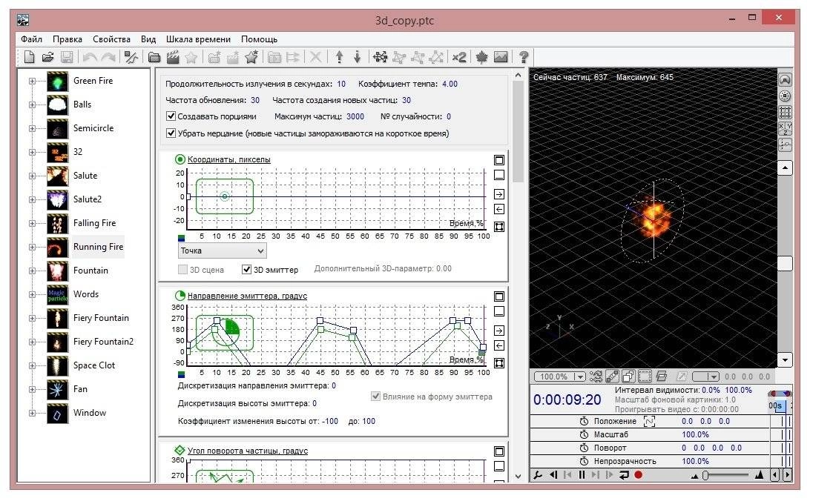Click Направление эмиттера, градус link
Viewport: 813px width, 504px height.
[x=247, y=296]
